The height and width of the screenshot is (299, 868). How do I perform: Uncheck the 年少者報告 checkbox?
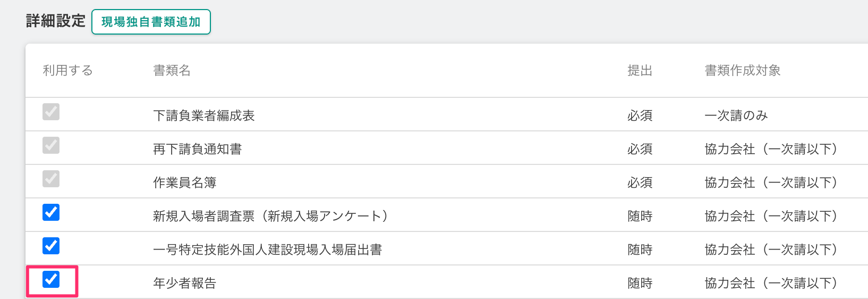pyautogui.click(x=51, y=279)
